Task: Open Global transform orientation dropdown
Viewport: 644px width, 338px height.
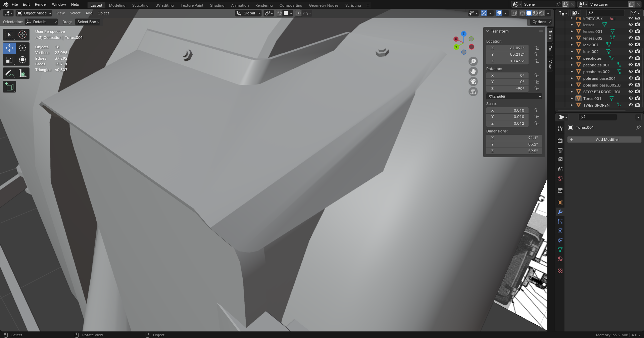Action: [248, 13]
